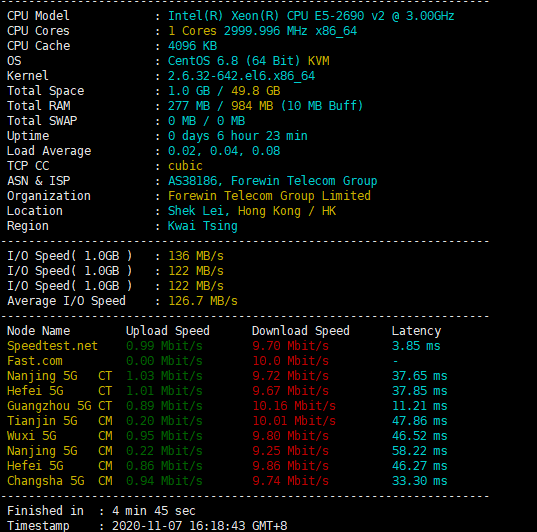This screenshot has height=532, width=537.
Task: Click the Tianjin 5G CM latency value
Action: tap(420, 421)
